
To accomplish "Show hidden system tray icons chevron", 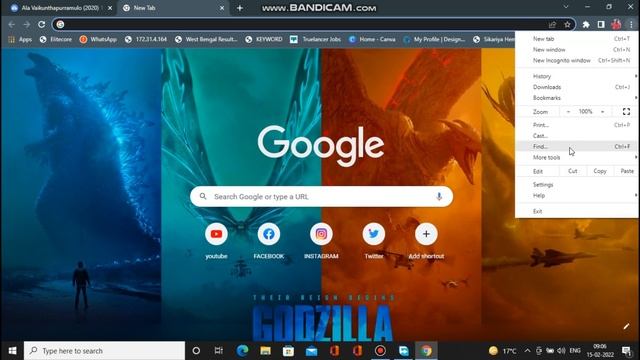I will (x=527, y=351).
